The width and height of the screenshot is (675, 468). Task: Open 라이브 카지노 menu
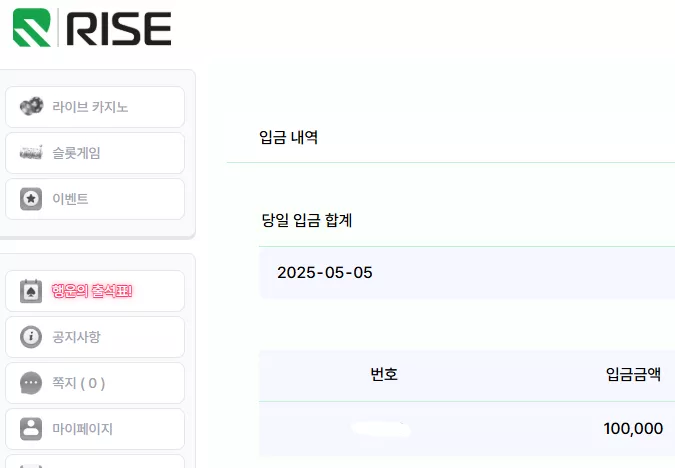click(95, 107)
